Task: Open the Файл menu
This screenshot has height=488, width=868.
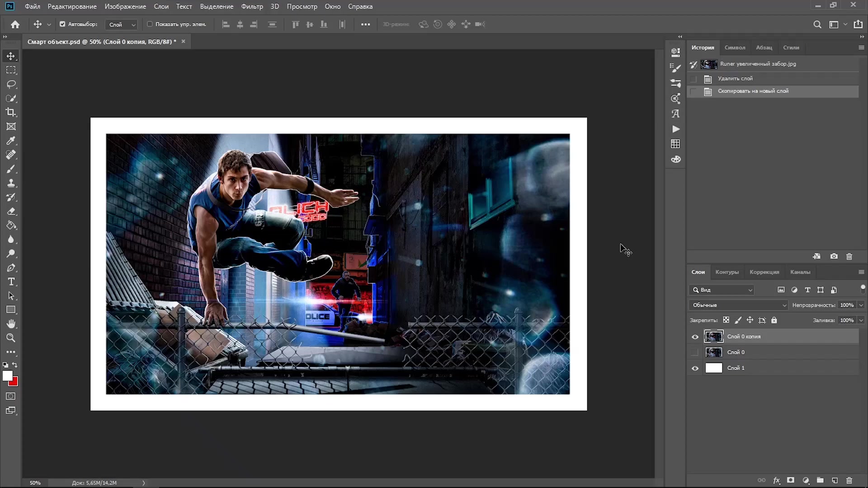Action: tap(33, 6)
